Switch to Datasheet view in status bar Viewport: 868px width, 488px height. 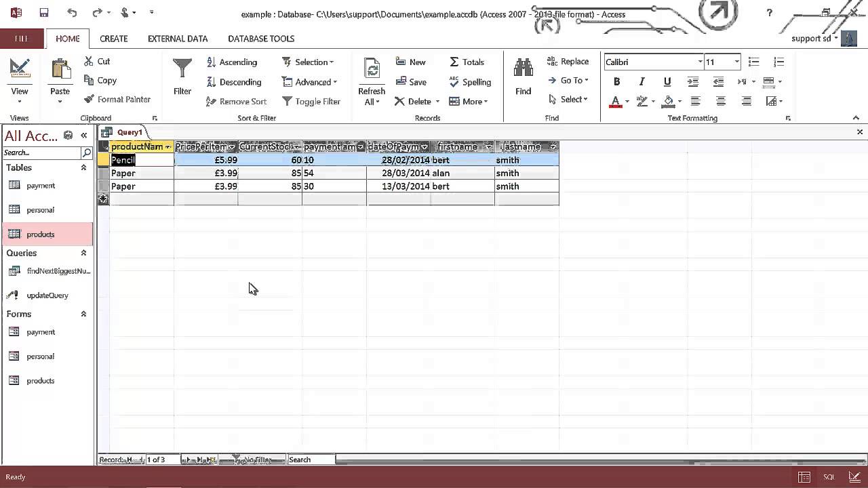click(804, 477)
